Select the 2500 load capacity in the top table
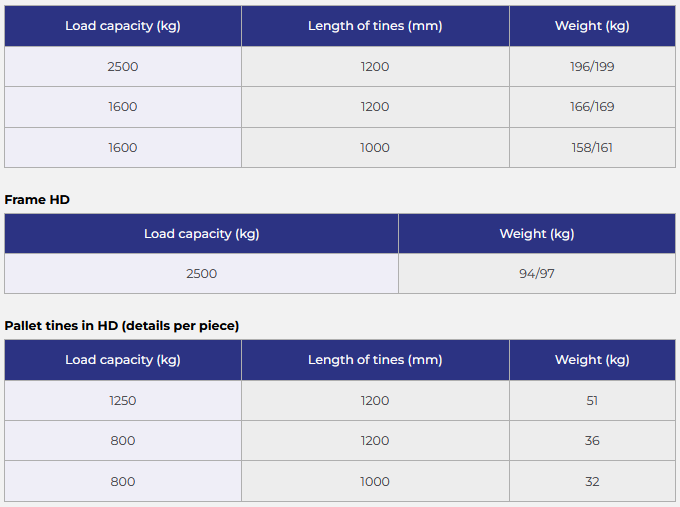The height and width of the screenshot is (507, 680). click(x=123, y=67)
